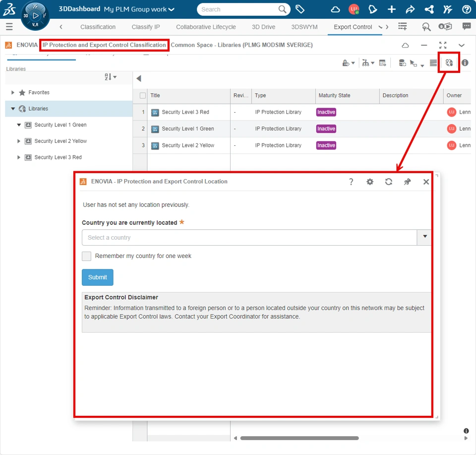
Task: Open the structure tree toolbar dropdown
Action: click(x=368, y=63)
